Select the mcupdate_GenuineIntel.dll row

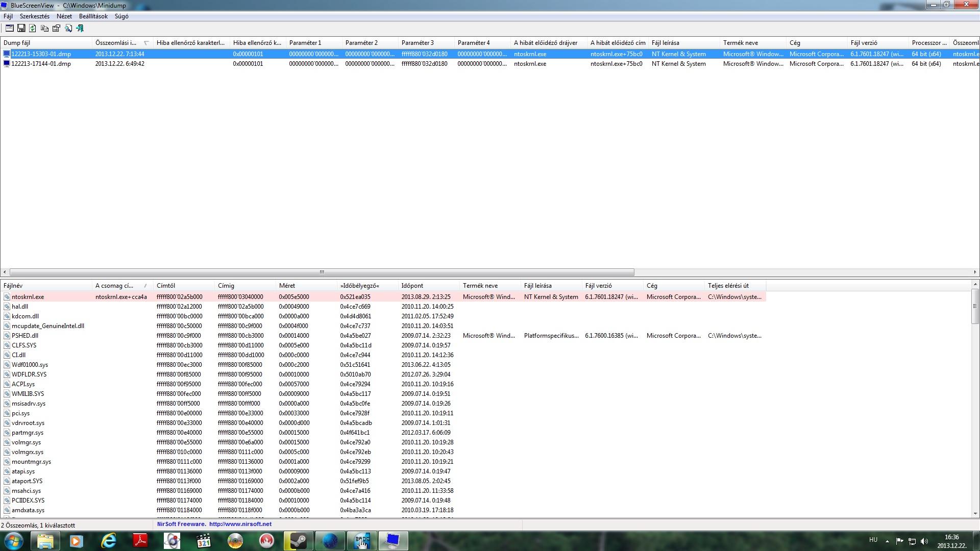pyautogui.click(x=383, y=326)
